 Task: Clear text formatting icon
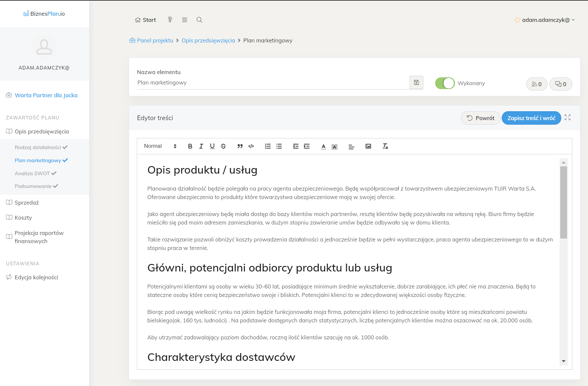385,146
